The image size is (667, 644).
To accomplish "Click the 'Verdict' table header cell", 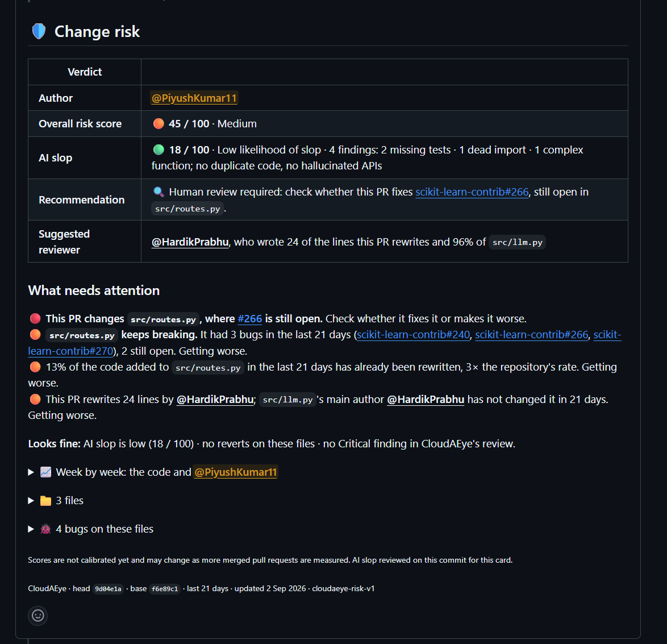I will coord(85,72).
